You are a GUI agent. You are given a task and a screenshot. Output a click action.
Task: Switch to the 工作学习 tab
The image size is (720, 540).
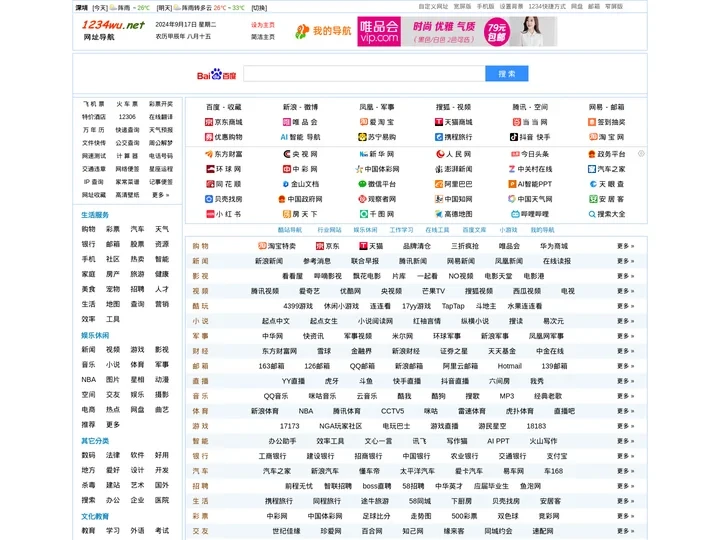click(x=401, y=230)
